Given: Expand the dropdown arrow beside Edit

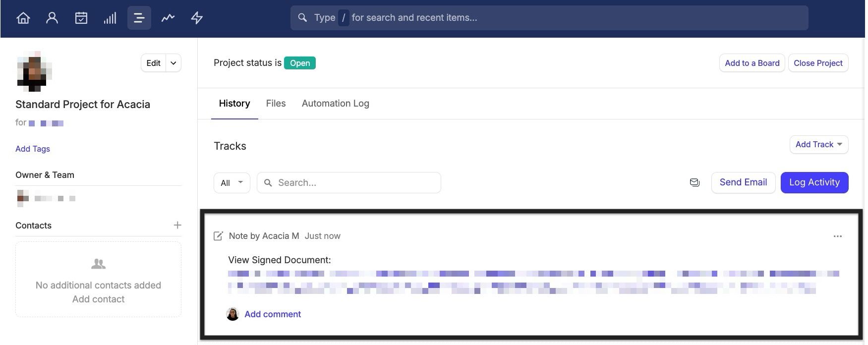Looking at the screenshot, I should 174,63.
